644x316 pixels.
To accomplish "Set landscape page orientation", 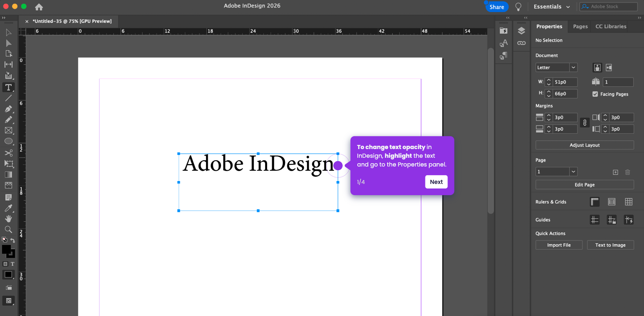I will (609, 67).
